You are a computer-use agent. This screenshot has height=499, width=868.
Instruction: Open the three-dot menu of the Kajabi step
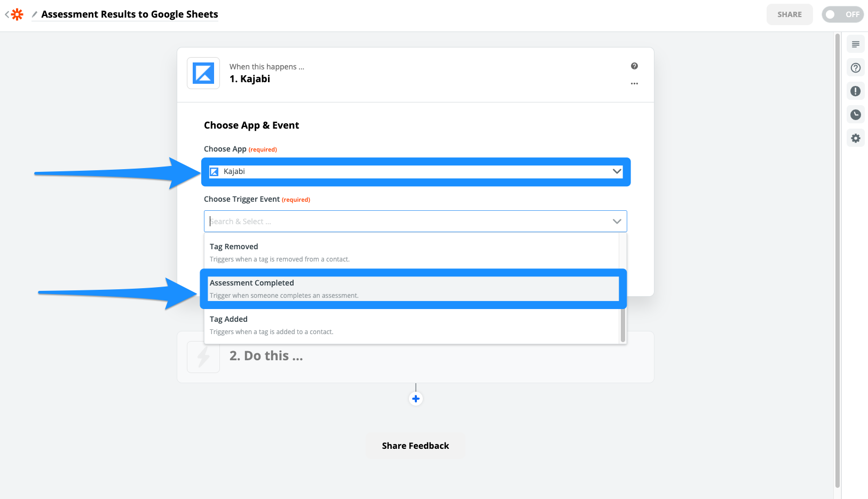pos(634,83)
